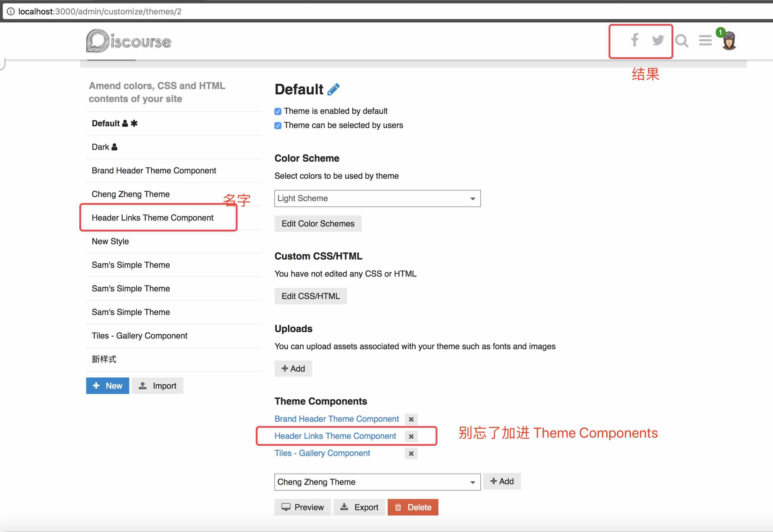Open the Brand Header Theme Component link
Image resolution: width=773 pixels, height=532 pixels.
click(x=336, y=419)
